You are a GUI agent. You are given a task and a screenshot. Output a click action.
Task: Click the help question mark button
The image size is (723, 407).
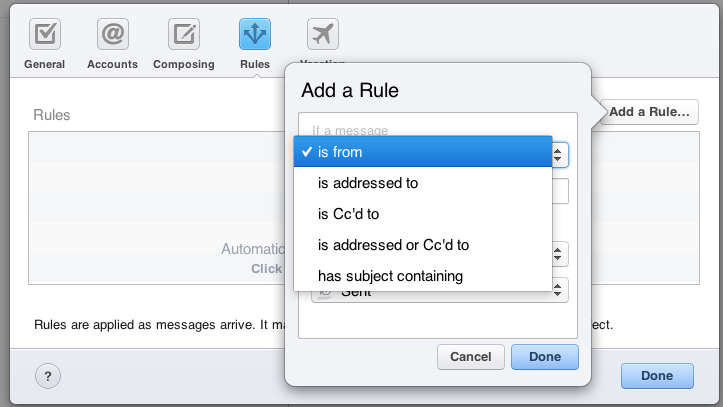(x=48, y=376)
